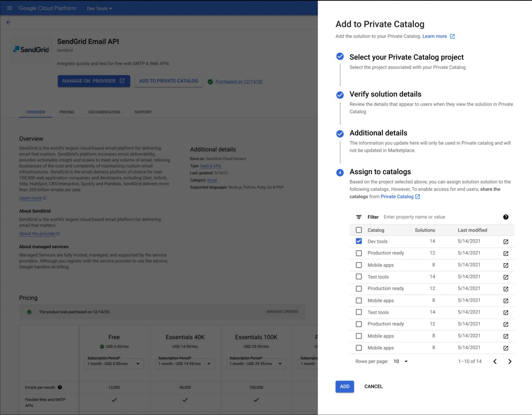Click the blue Add button
Viewport: 532px width, 415px height.
pos(344,387)
